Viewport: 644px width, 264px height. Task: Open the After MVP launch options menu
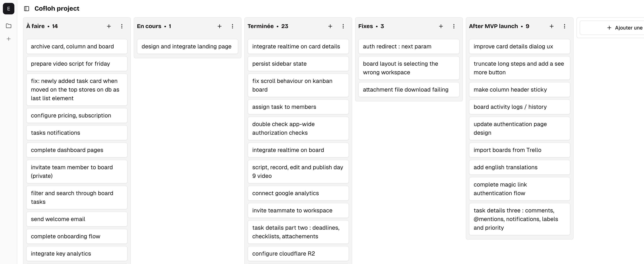(565, 26)
